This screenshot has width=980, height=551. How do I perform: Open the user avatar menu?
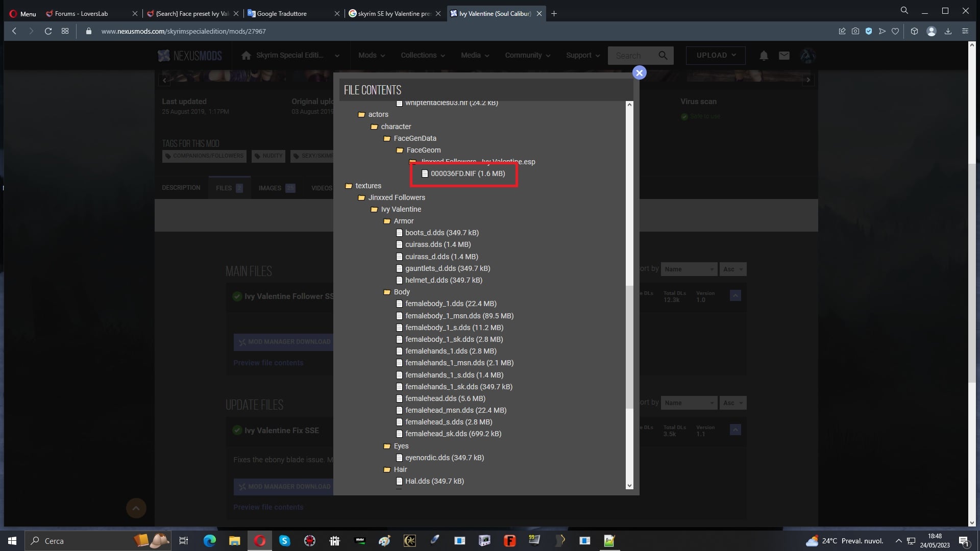point(807,56)
